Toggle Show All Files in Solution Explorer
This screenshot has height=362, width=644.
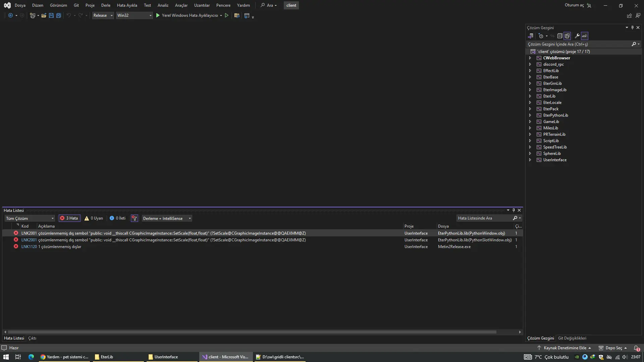point(567,36)
